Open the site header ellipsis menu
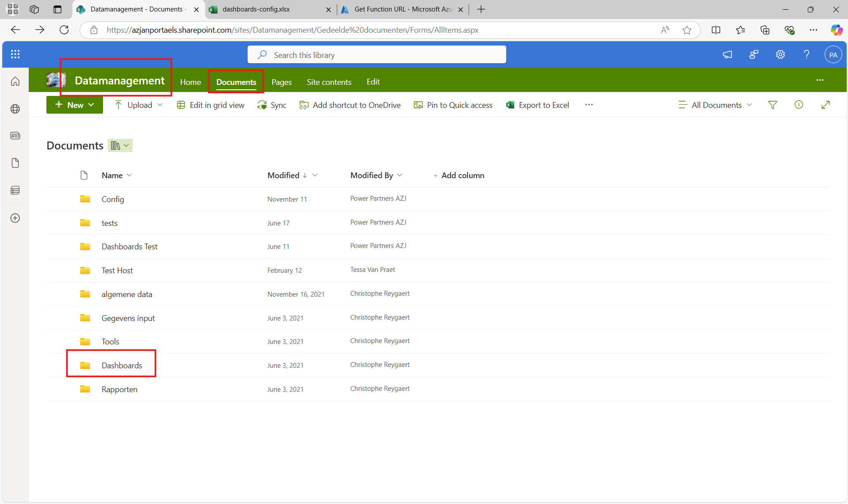Image resolution: width=848 pixels, height=504 pixels. tap(820, 80)
